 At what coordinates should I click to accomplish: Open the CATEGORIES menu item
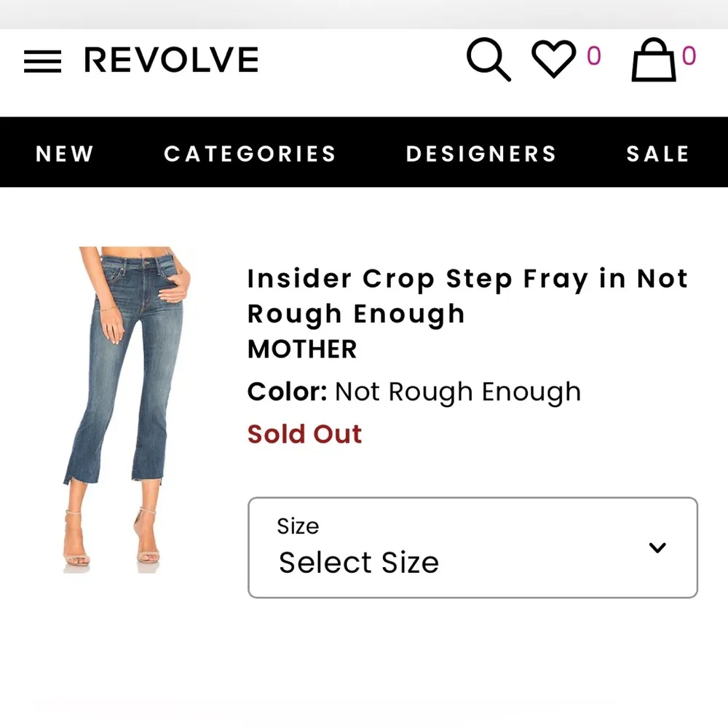(x=250, y=154)
